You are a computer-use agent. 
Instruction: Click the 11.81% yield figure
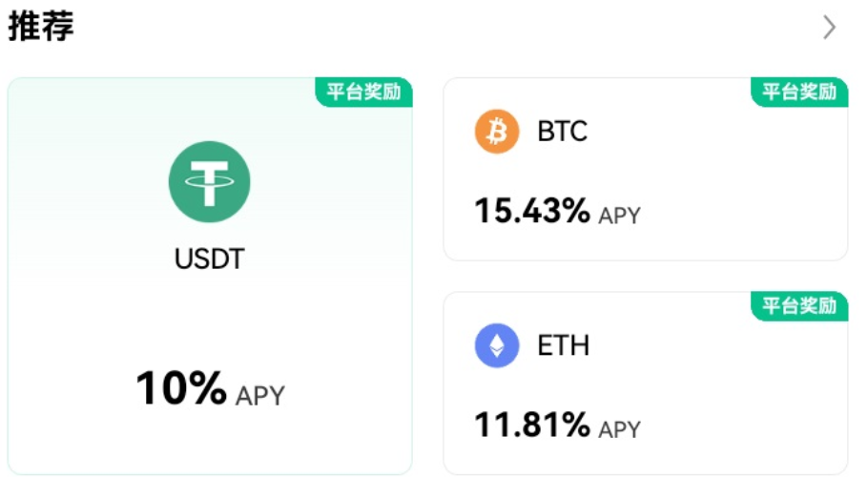[x=532, y=425]
